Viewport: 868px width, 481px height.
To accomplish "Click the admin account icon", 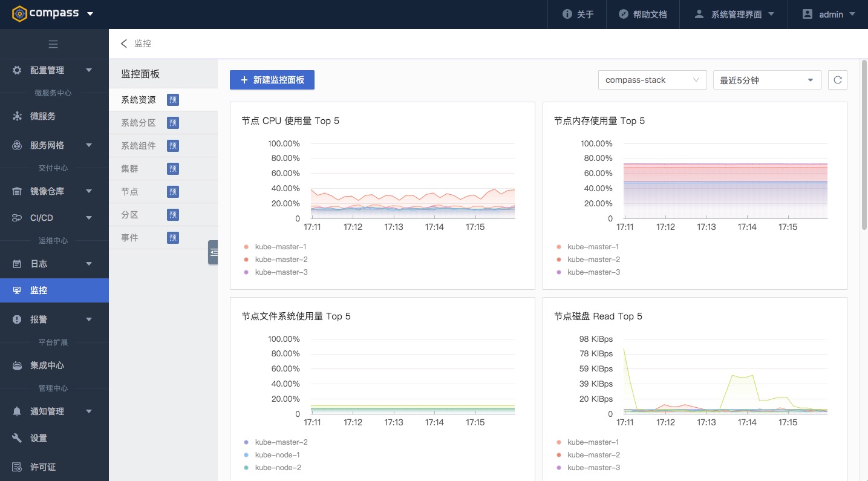I will (x=808, y=14).
